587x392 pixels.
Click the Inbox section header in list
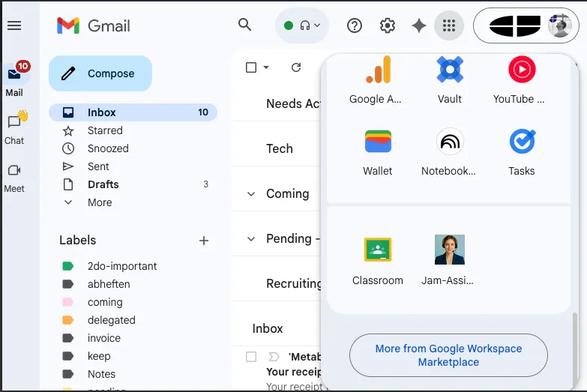tap(268, 328)
